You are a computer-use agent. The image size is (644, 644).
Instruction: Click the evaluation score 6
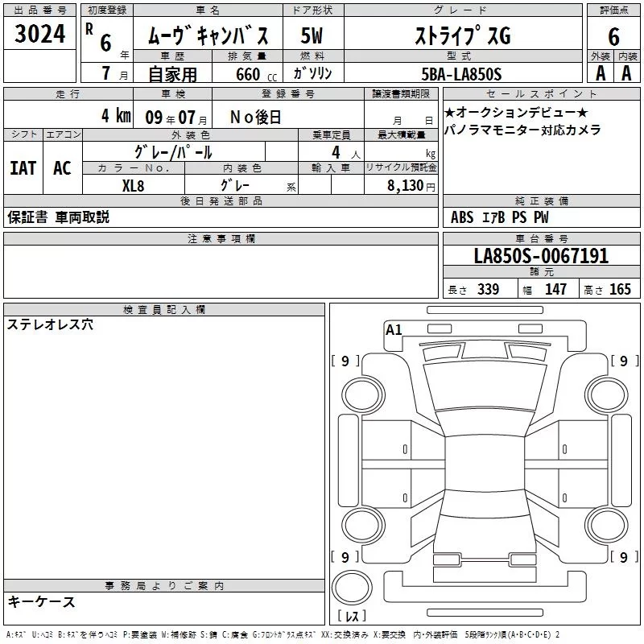pos(613,37)
